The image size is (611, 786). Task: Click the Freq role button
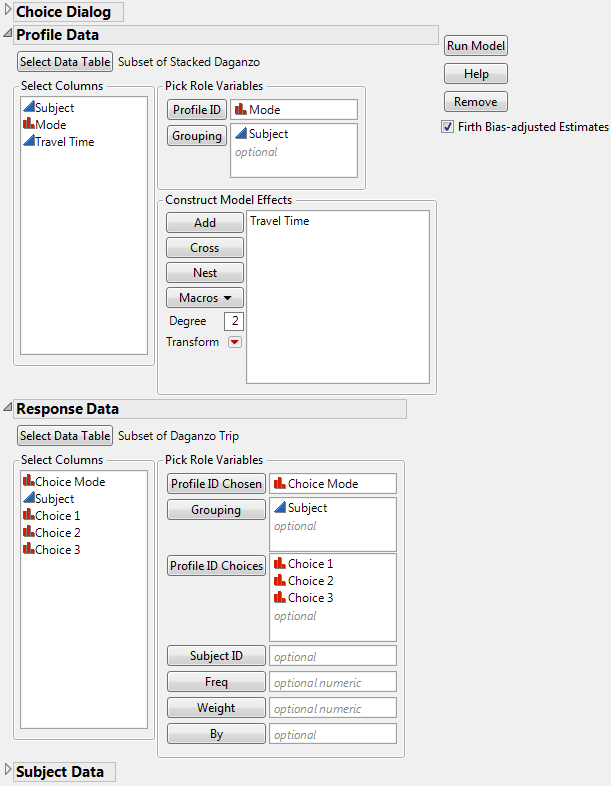216,682
